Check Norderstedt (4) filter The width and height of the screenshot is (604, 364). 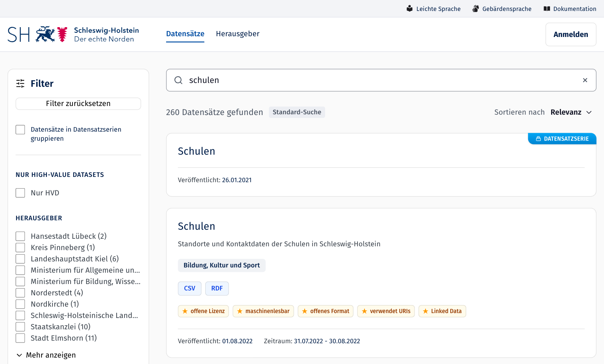click(x=20, y=293)
